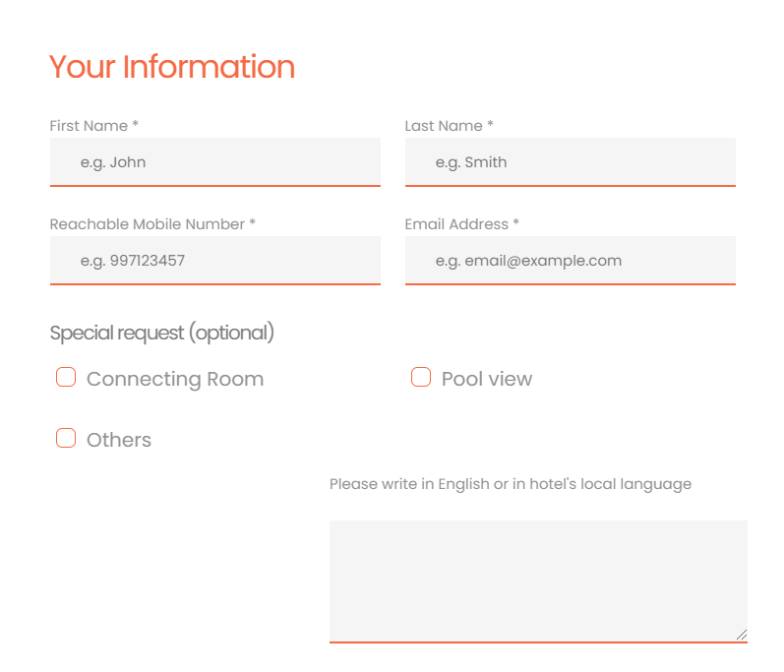Click the asterisk beside Email Address
The height and width of the screenshot is (672, 784).
pyautogui.click(x=516, y=221)
